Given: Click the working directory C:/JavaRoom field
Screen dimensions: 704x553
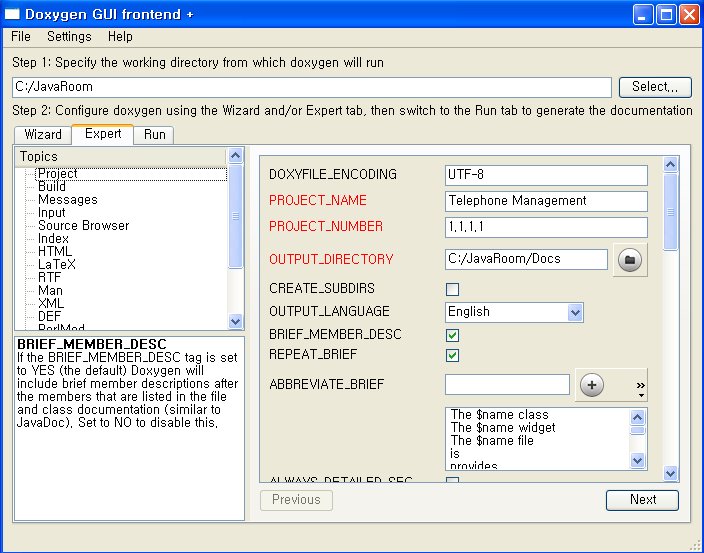Looking at the screenshot, I should [312, 87].
